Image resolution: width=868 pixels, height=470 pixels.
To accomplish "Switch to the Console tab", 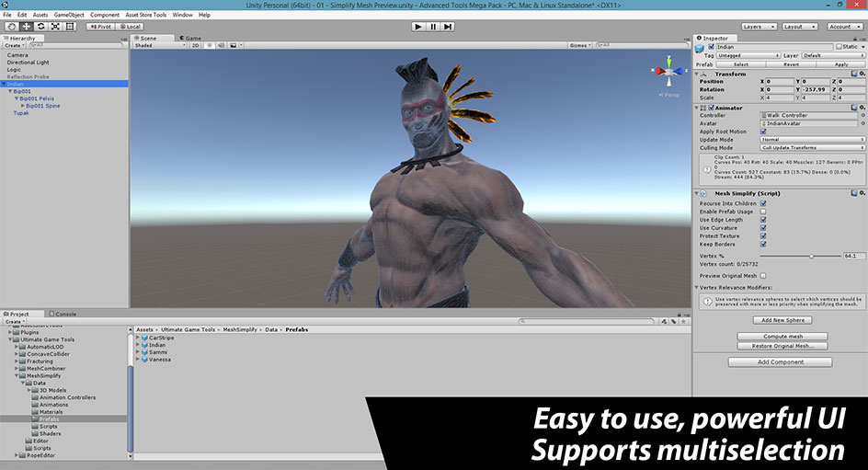I will [x=63, y=314].
